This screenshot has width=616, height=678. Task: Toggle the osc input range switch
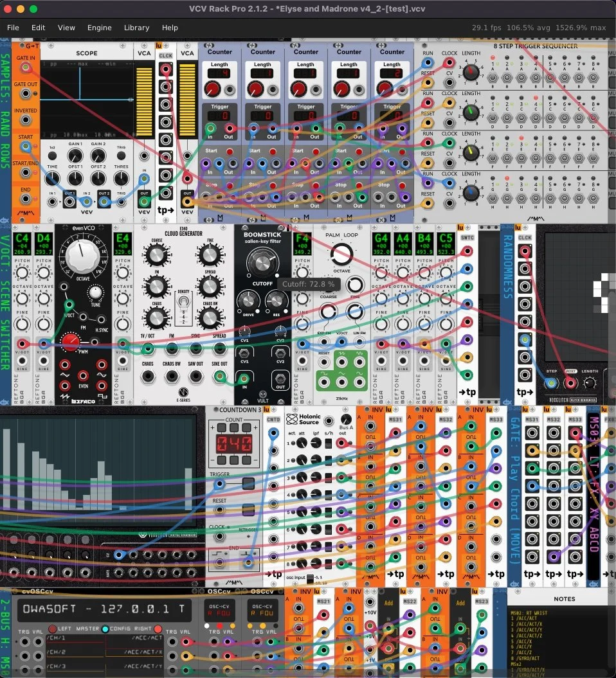coord(310,578)
